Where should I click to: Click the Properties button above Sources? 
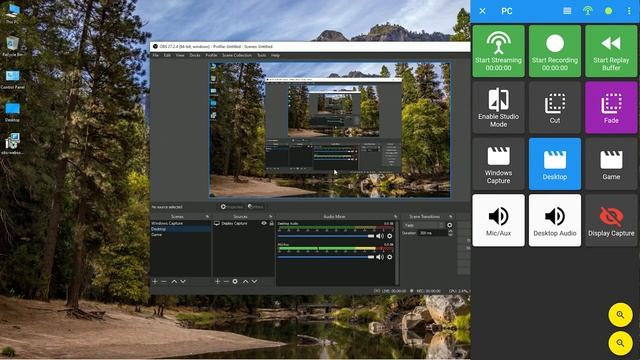click(x=231, y=207)
